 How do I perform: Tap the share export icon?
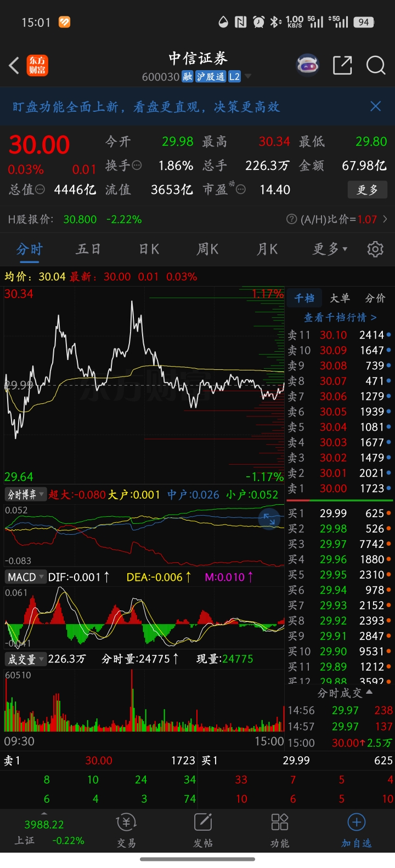342,65
